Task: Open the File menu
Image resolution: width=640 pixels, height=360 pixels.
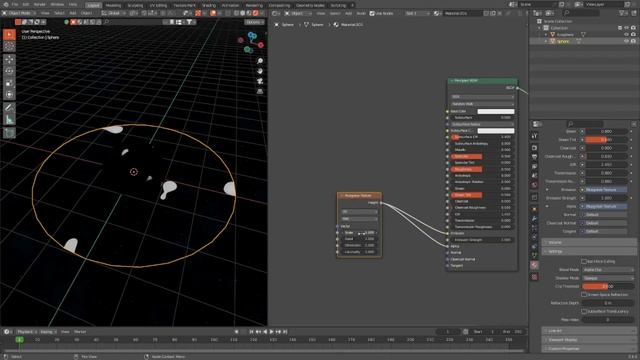Action: pyautogui.click(x=15, y=4)
